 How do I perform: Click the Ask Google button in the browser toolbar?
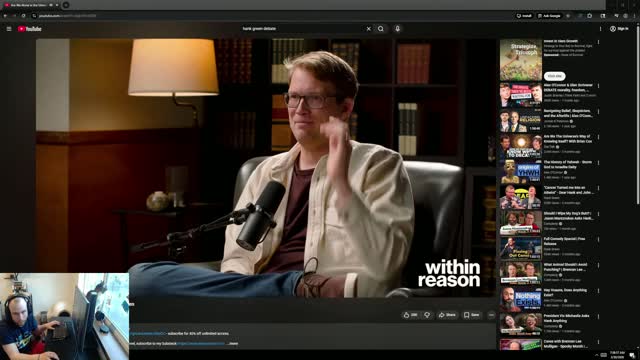(x=549, y=16)
